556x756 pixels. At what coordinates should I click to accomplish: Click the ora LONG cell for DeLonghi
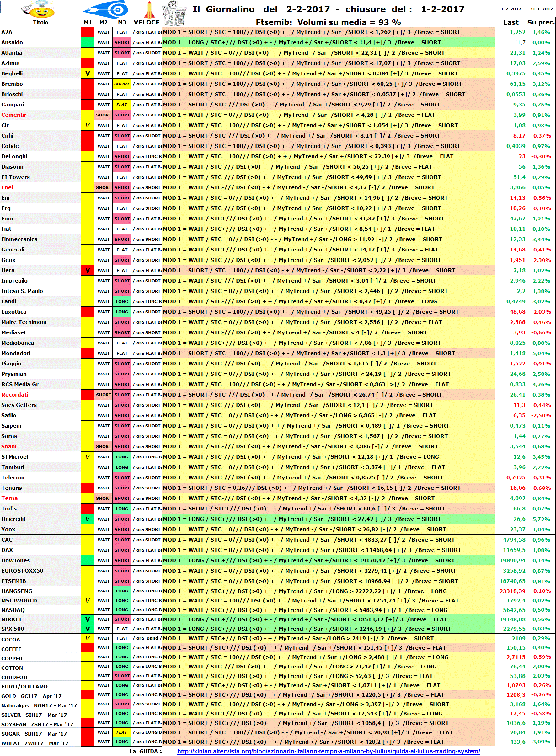tap(147, 157)
